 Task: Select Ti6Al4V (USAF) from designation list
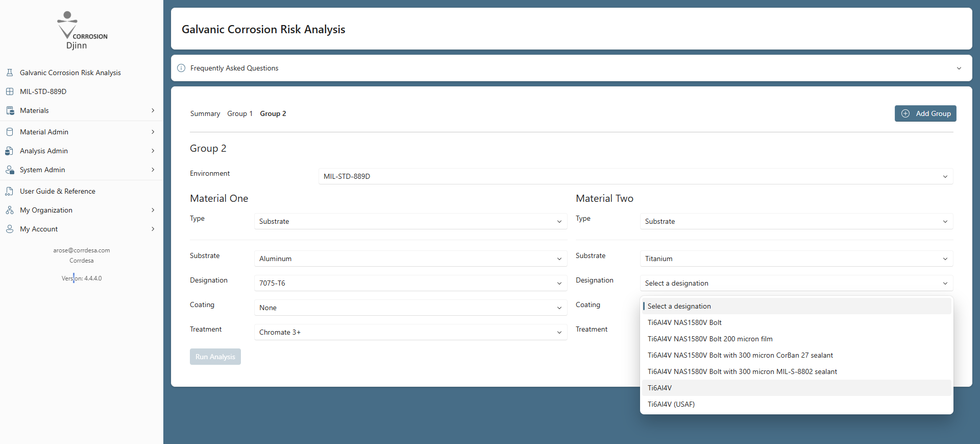coord(671,404)
